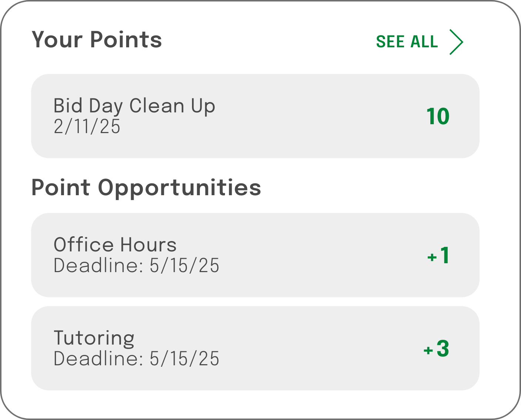Open the Bid Day Clean Up entry

(x=255, y=116)
